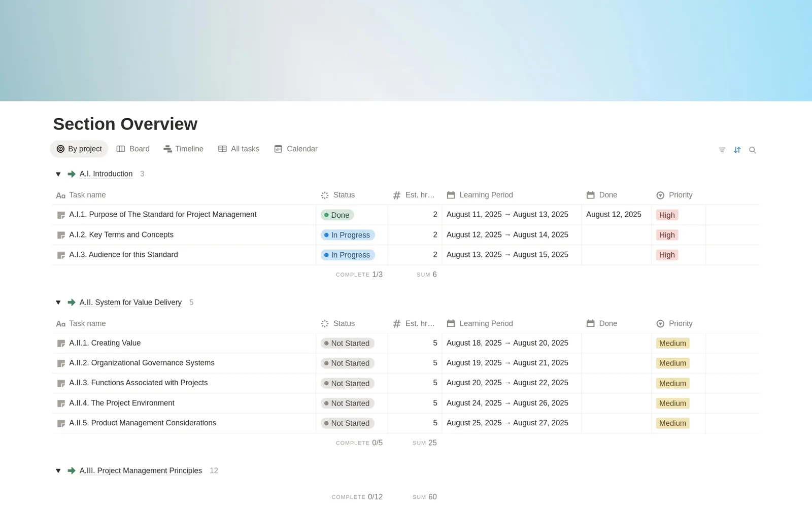Image resolution: width=812 pixels, height=507 pixels.
Task: Click Done column header in Value Delivery table
Action: (617, 323)
